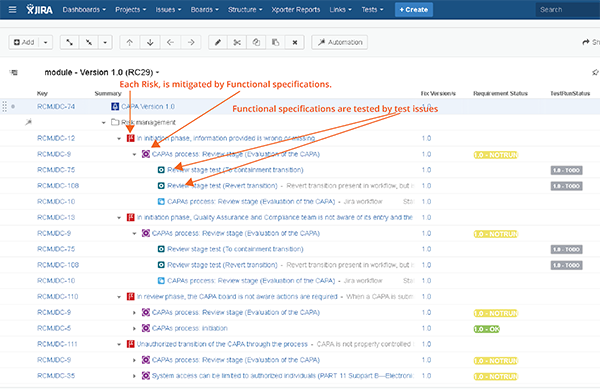Open the expand/collapse options dropdown
Image resolution: width=600 pixels, height=391 pixels.
pyautogui.click(x=105, y=42)
